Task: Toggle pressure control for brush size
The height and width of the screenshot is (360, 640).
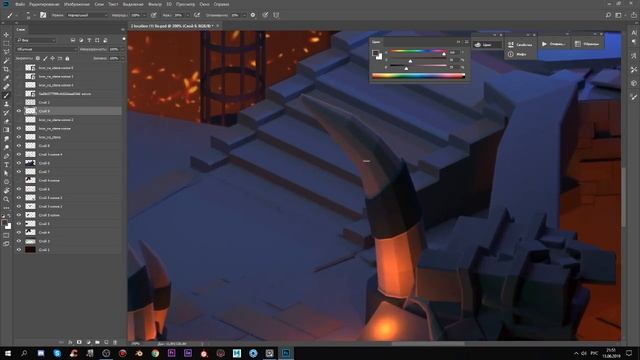Action: [x=265, y=15]
